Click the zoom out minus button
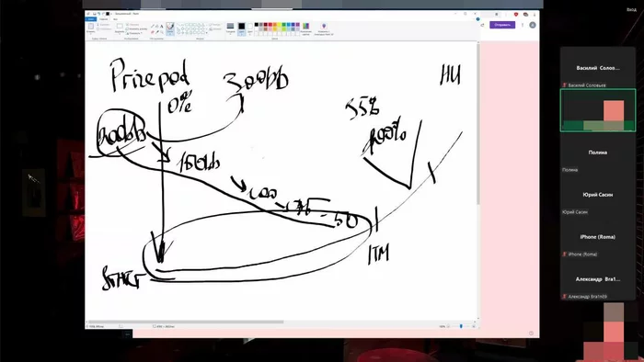 pos(449,326)
